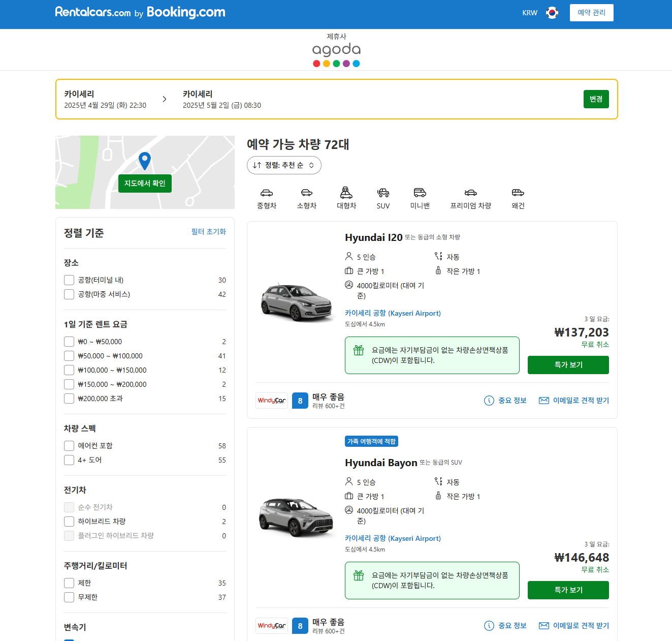672x641 pixels.
Task: Open 중요 정보 for Hyundai I20
Action: pos(505,401)
